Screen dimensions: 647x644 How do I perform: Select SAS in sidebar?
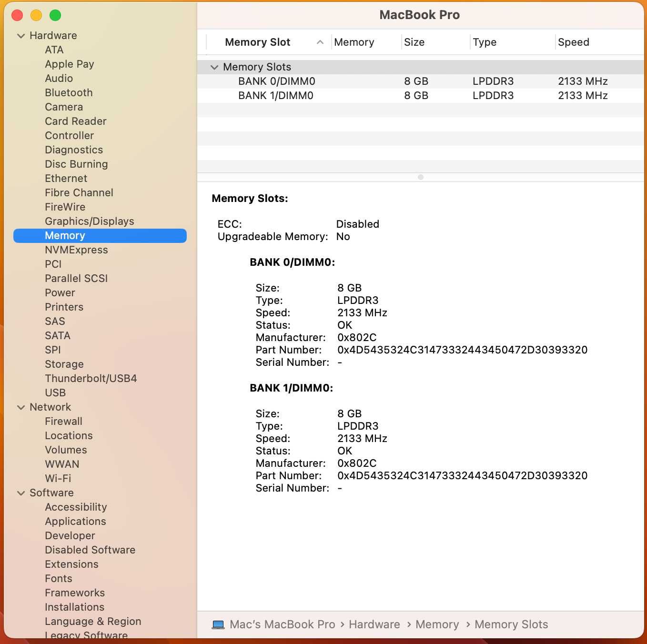pos(55,322)
